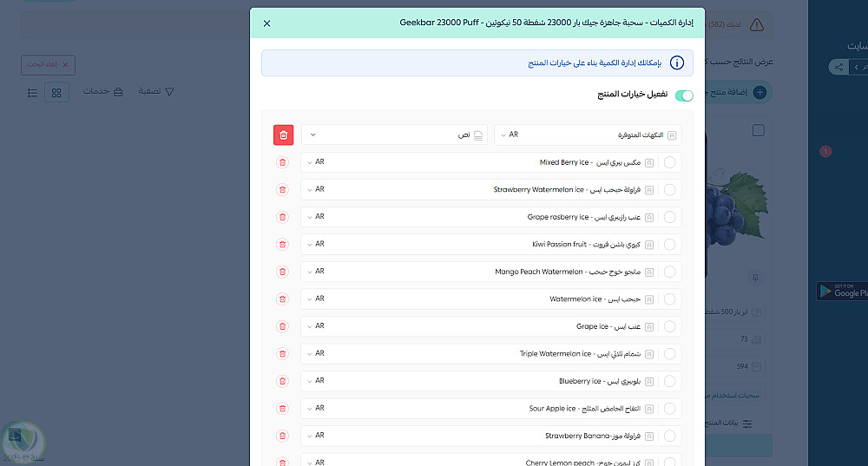
Task: Open AR language dropdown for Mixed Berry ice
Action: click(x=316, y=162)
